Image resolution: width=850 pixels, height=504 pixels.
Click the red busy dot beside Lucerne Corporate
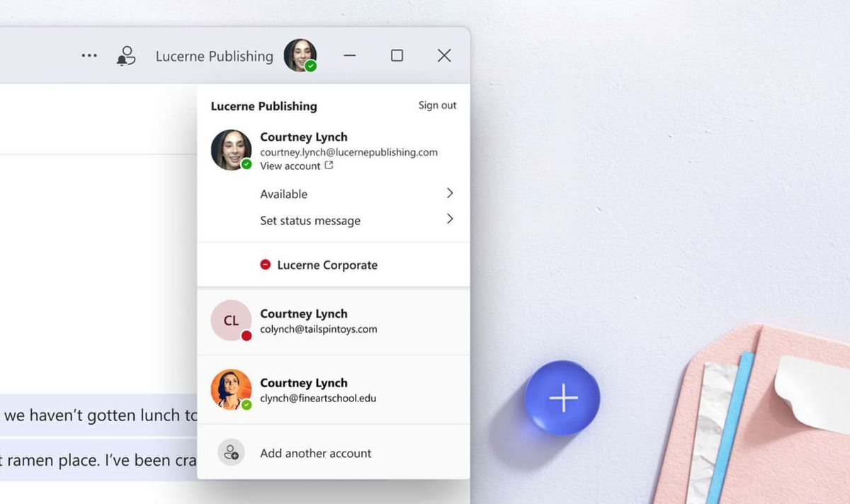point(265,264)
